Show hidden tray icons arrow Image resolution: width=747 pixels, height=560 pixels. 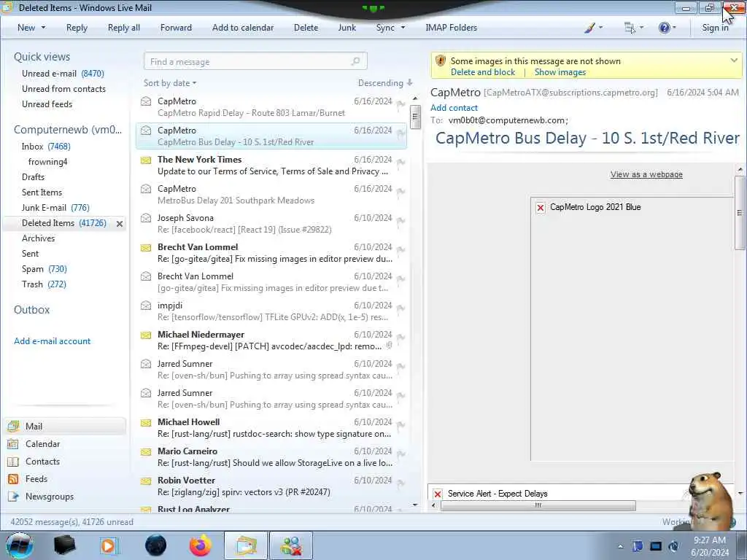click(x=620, y=547)
